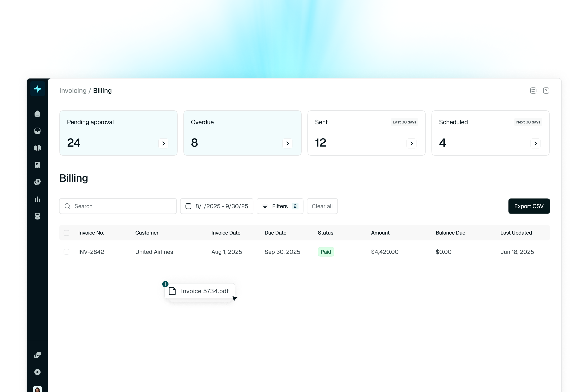
Task: Click the home icon in sidebar
Action: point(38,114)
